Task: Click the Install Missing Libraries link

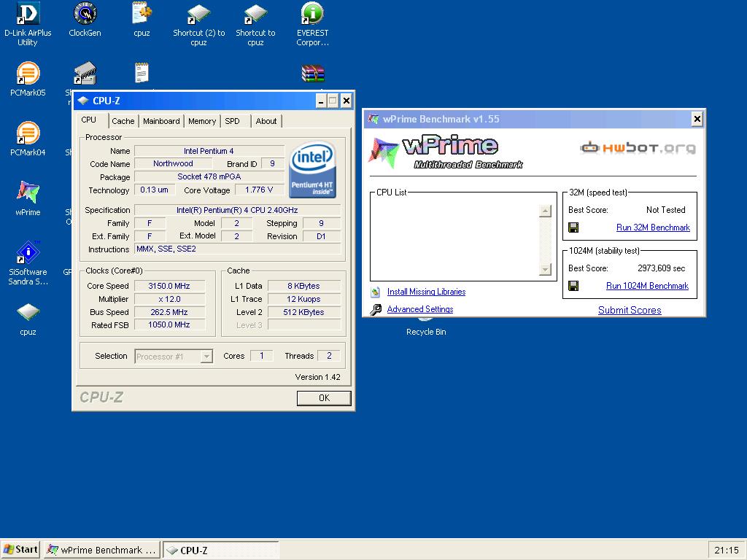Action: click(426, 292)
